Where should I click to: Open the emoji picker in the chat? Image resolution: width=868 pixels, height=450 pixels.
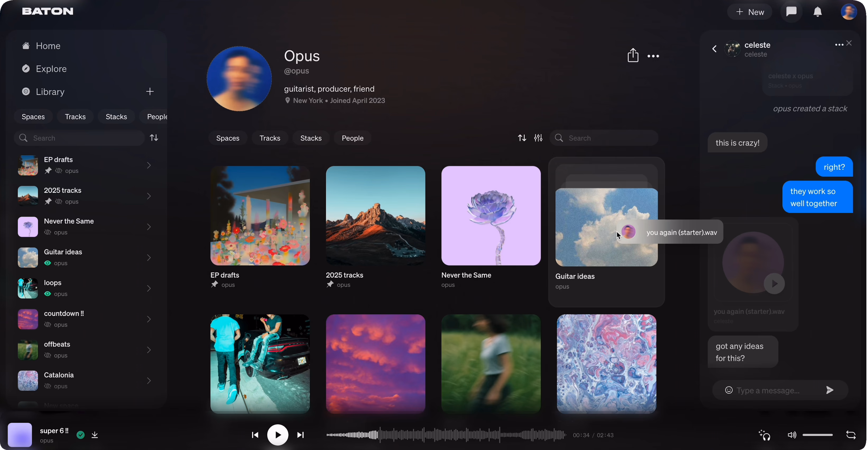coord(729,390)
